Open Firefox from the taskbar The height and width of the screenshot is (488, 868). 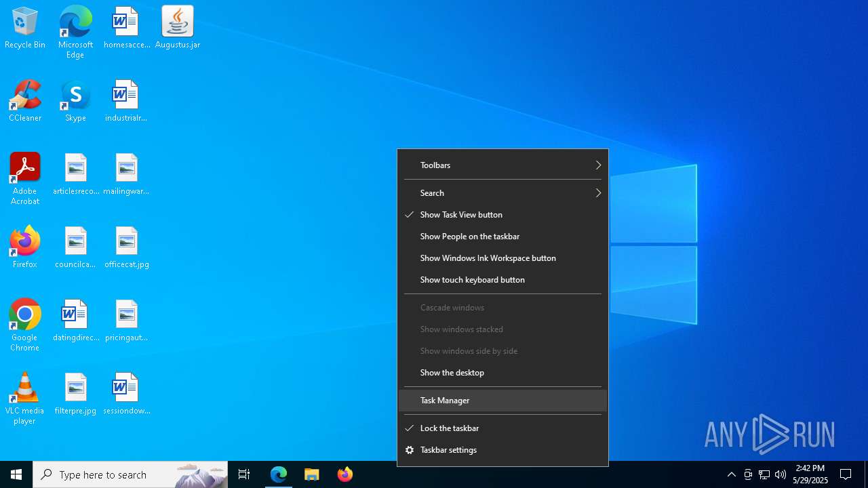345,474
